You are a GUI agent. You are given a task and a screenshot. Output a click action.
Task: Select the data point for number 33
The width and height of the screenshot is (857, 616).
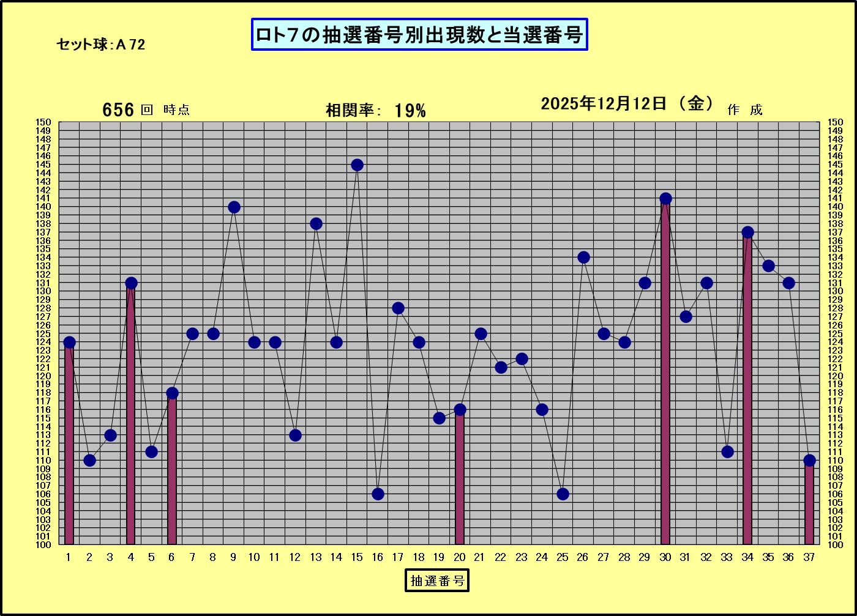click(x=727, y=451)
